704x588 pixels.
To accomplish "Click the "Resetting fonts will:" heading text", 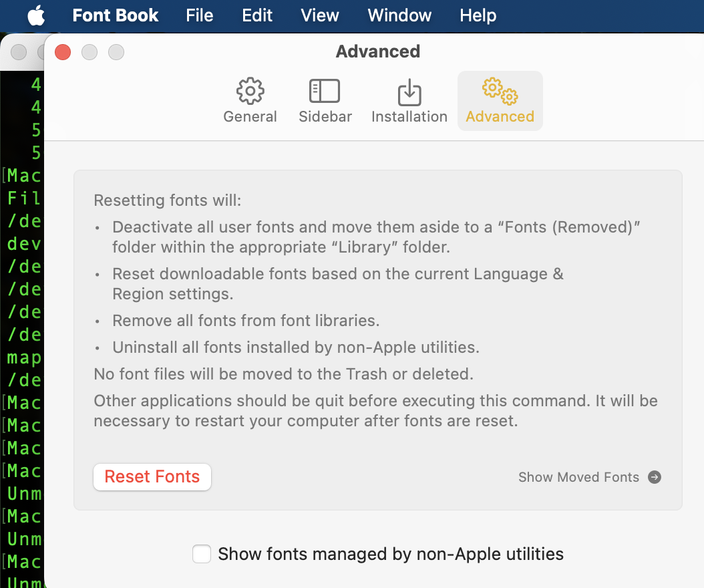I will pyautogui.click(x=168, y=200).
